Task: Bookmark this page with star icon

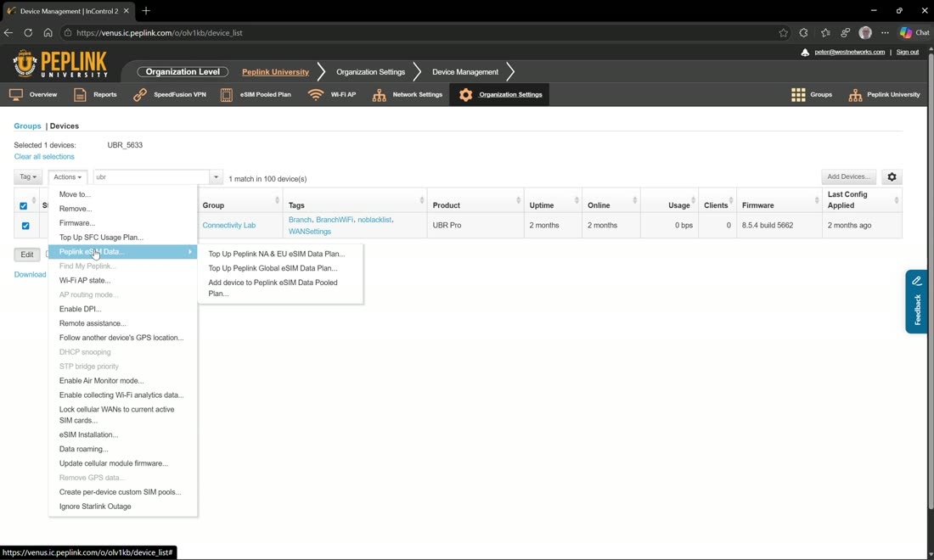Action: (784, 33)
